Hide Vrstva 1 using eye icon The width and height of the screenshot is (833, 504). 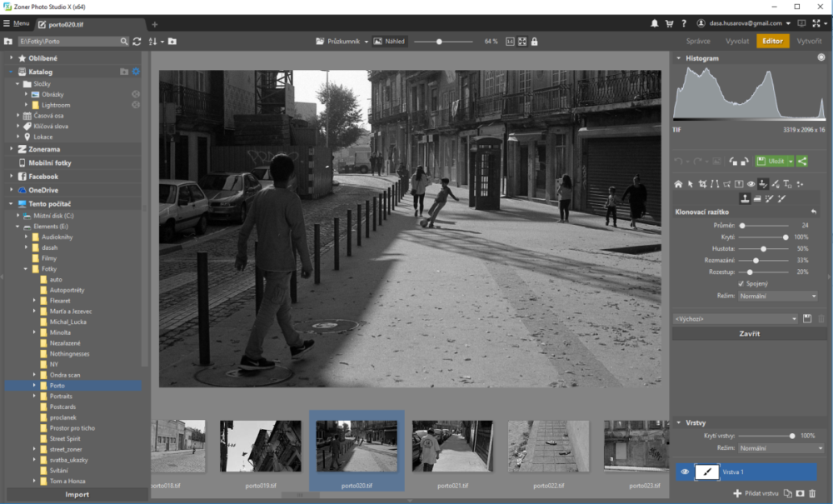pyautogui.click(x=685, y=472)
